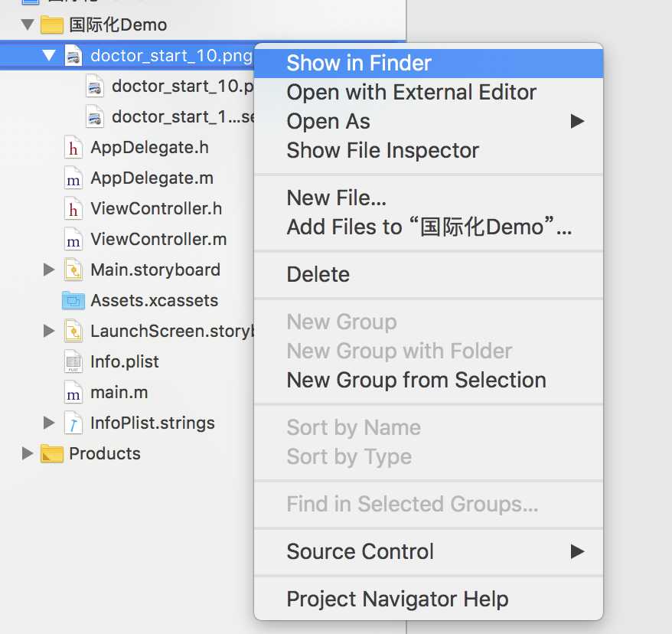Select the Assets.xcassets folder icon

tap(73, 300)
